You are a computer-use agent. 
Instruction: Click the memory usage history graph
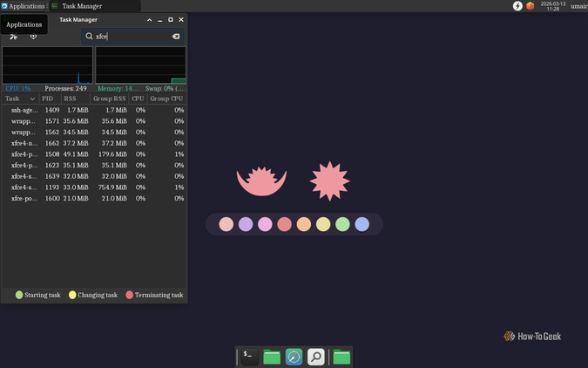[140, 65]
